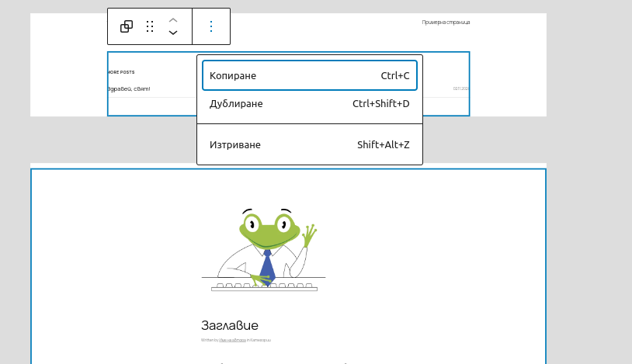The width and height of the screenshot is (632, 364).
Task: Open the Примерна страница navigation link
Action: 446,23
